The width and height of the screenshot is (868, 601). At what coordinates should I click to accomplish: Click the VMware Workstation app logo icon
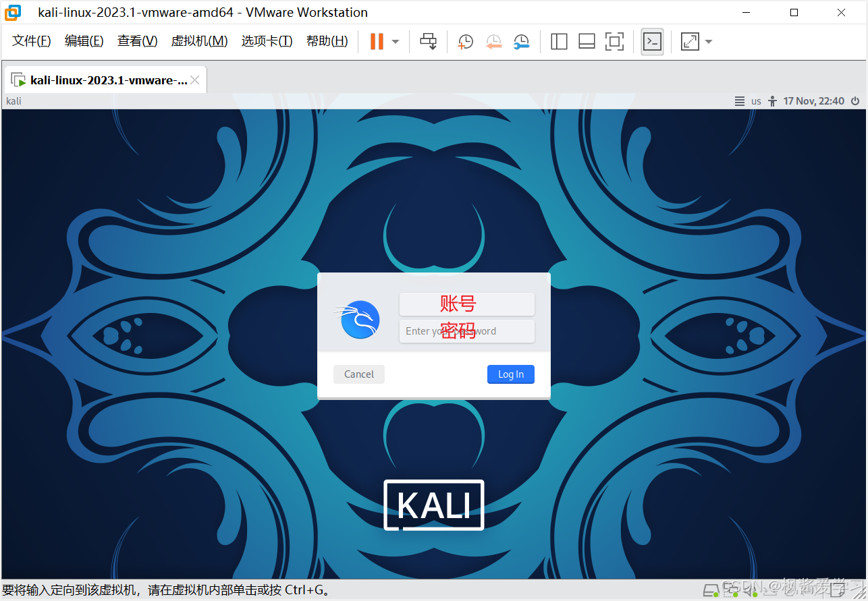click(x=13, y=12)
